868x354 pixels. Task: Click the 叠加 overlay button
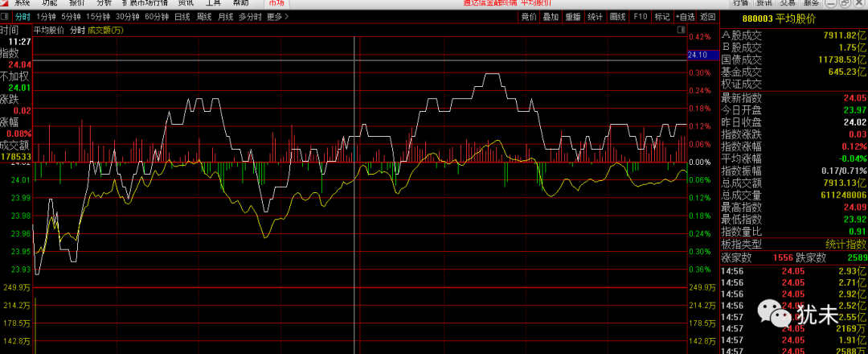551,17
